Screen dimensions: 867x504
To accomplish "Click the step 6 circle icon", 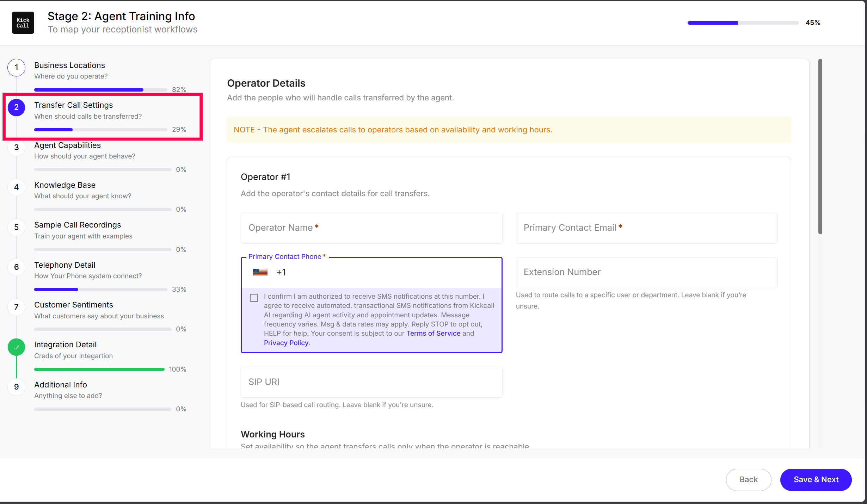I will pos(16,267).
